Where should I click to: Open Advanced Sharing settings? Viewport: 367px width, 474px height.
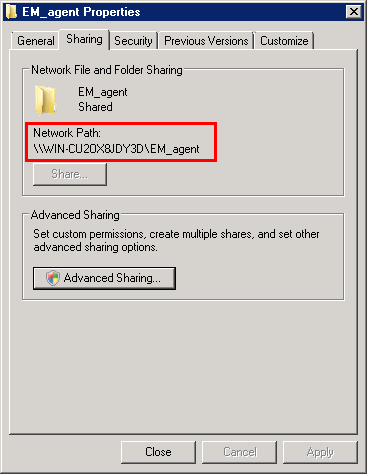click(104, 278)
